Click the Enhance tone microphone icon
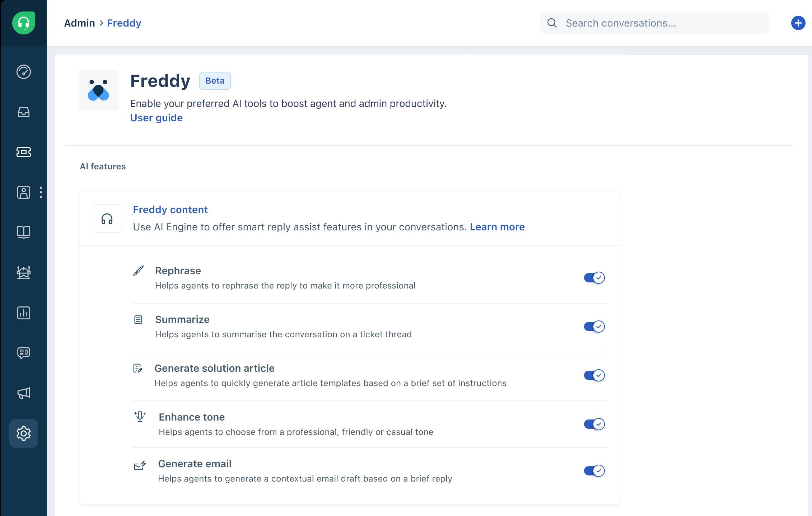 click(x=140, y=416)
